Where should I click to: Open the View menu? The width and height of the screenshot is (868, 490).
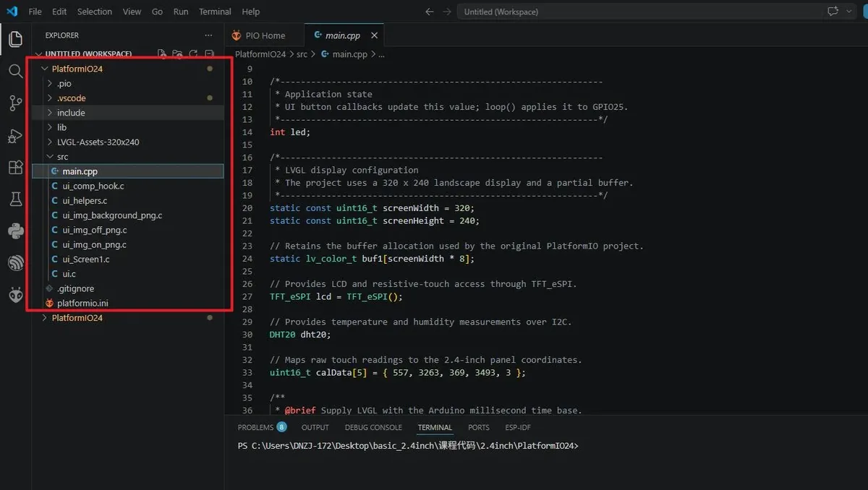coord(132,12)
